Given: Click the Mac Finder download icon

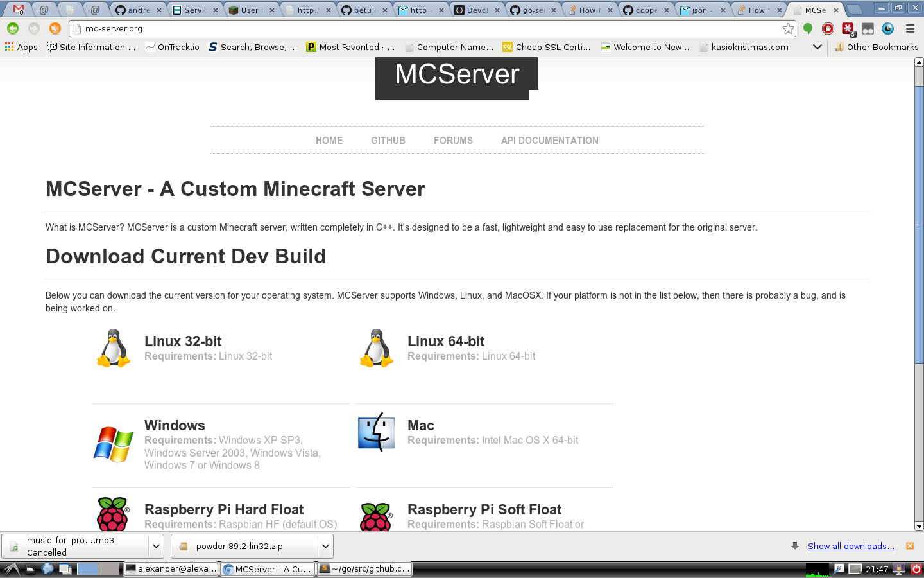Looking at the screenshot, I should tap(377, 432).
